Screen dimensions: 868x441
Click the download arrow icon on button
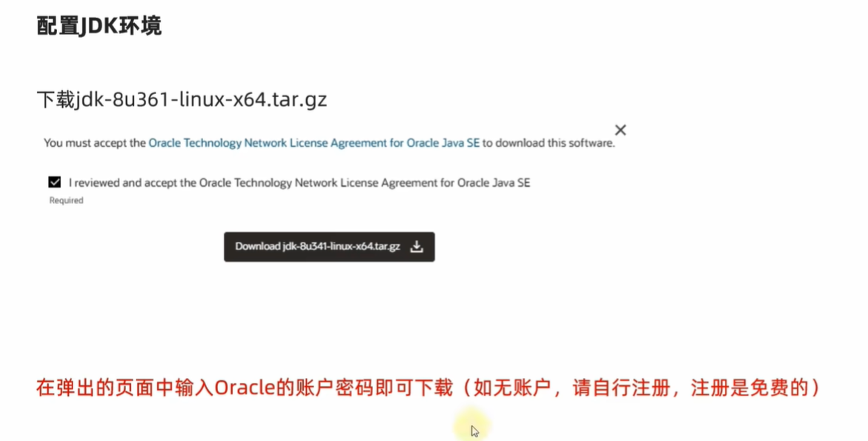(x=417, y=247)
